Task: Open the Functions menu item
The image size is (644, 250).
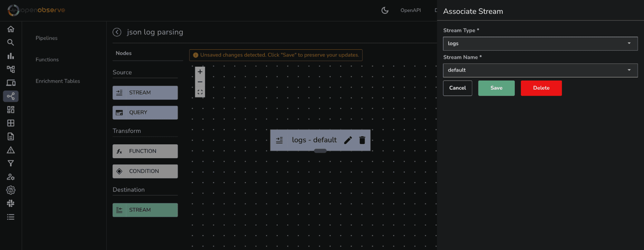Action: (47, 60)
